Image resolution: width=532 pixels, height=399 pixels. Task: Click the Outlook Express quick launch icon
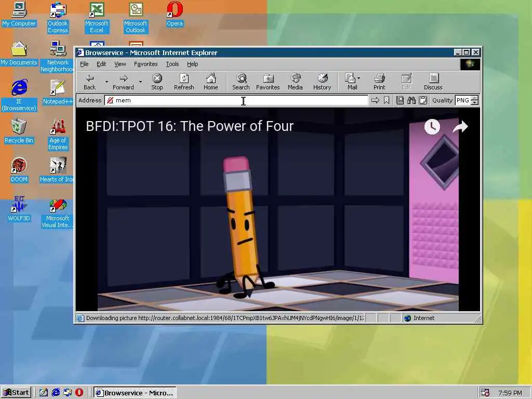click(x=68, y=393)
